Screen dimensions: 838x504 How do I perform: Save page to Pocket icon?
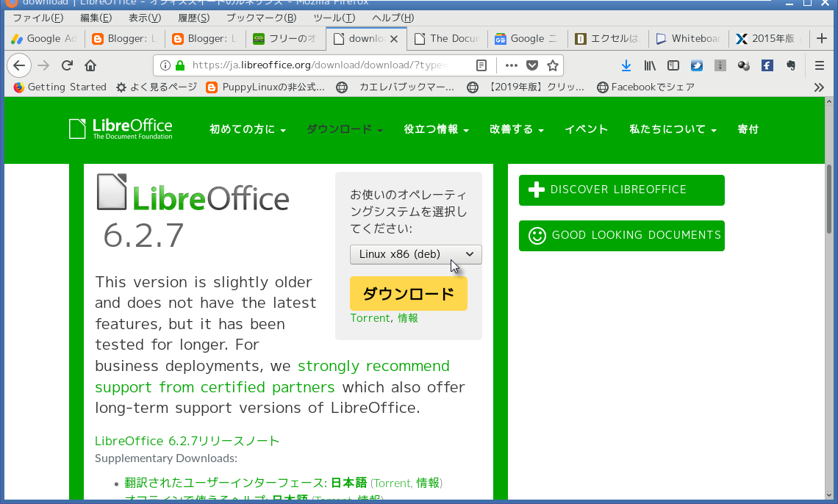tap(532, 65)
